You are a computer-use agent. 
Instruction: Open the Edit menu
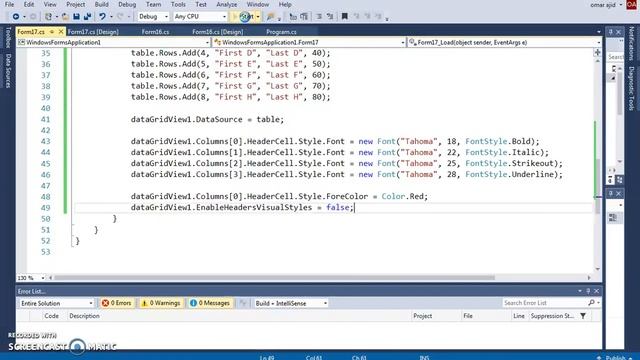29,4
